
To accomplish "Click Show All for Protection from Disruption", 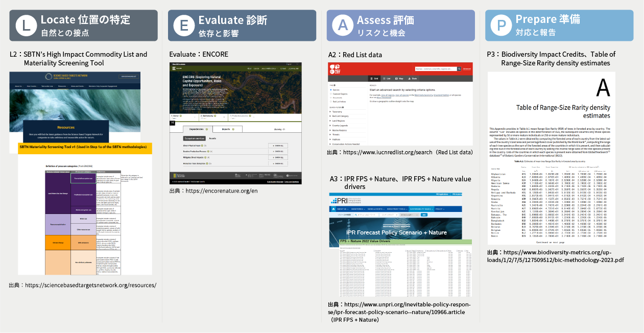I will coord(278,163).
